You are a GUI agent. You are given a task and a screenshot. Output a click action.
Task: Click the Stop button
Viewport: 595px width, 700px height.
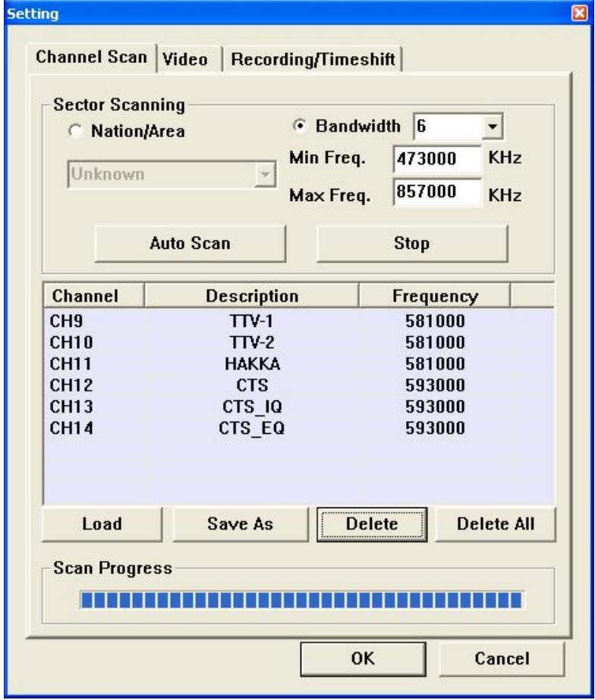pos(412,243)
